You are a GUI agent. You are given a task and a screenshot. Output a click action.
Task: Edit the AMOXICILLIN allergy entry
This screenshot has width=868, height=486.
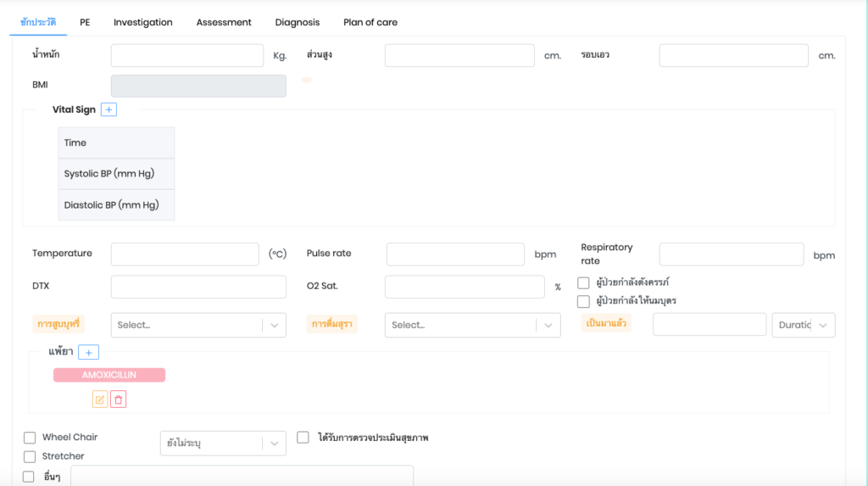click(x=100, y=399)
